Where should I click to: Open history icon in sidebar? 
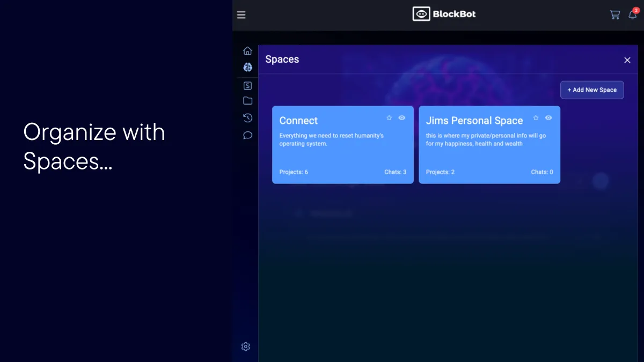click(x=247, y=118)
